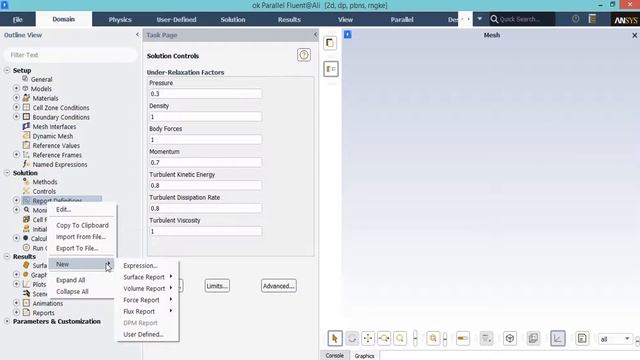Click the top graphics window layout icon

tap(330, 43)
